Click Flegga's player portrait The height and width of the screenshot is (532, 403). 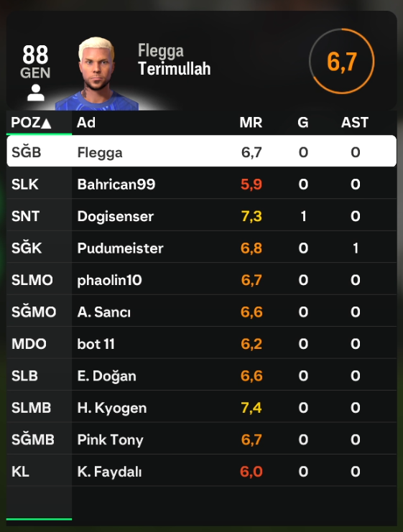click(x=98, y=74)
